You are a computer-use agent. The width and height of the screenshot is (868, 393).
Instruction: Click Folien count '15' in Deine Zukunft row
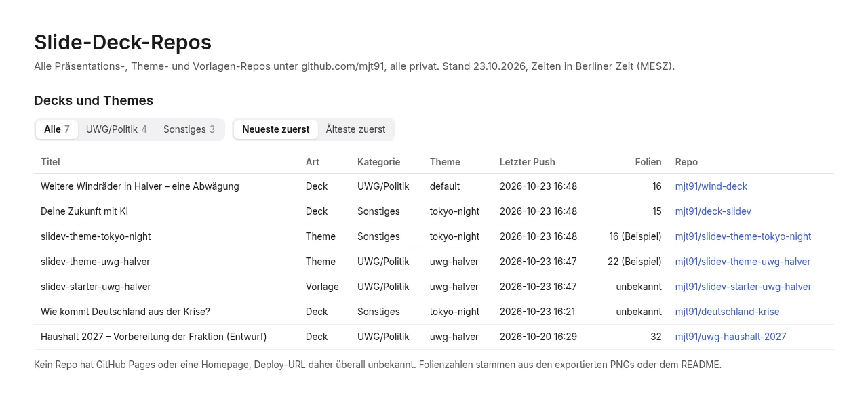(x=657, y=211)
